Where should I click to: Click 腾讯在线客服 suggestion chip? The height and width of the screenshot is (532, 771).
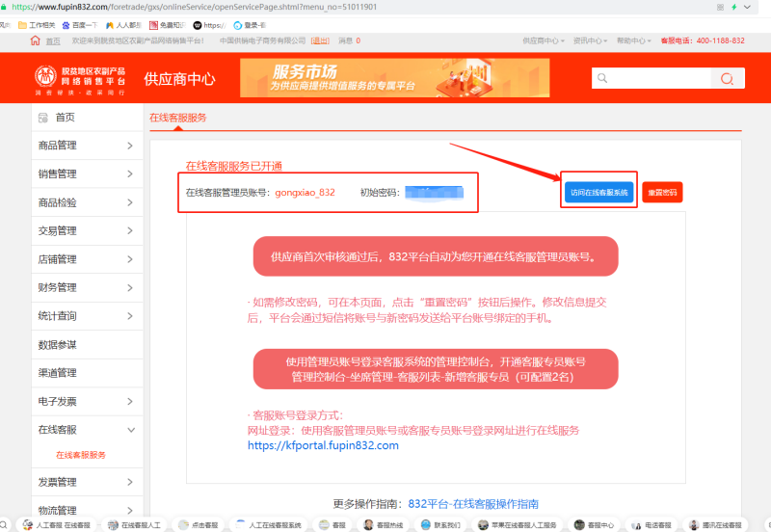(715, 525)
